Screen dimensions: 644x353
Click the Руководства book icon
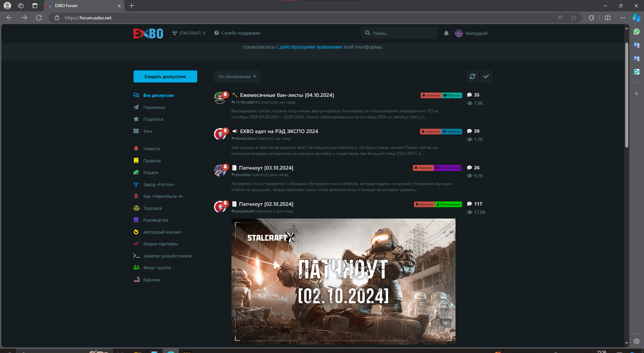coord(136,220)
